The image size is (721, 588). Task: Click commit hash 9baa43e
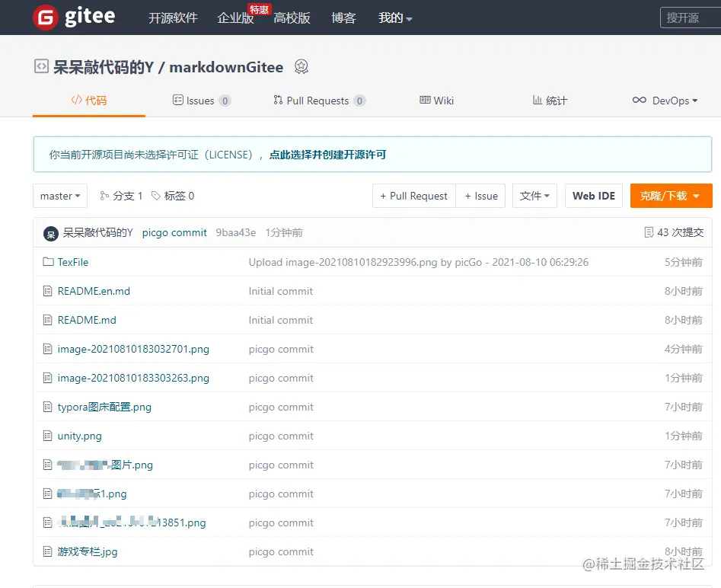tap(236, 233)
